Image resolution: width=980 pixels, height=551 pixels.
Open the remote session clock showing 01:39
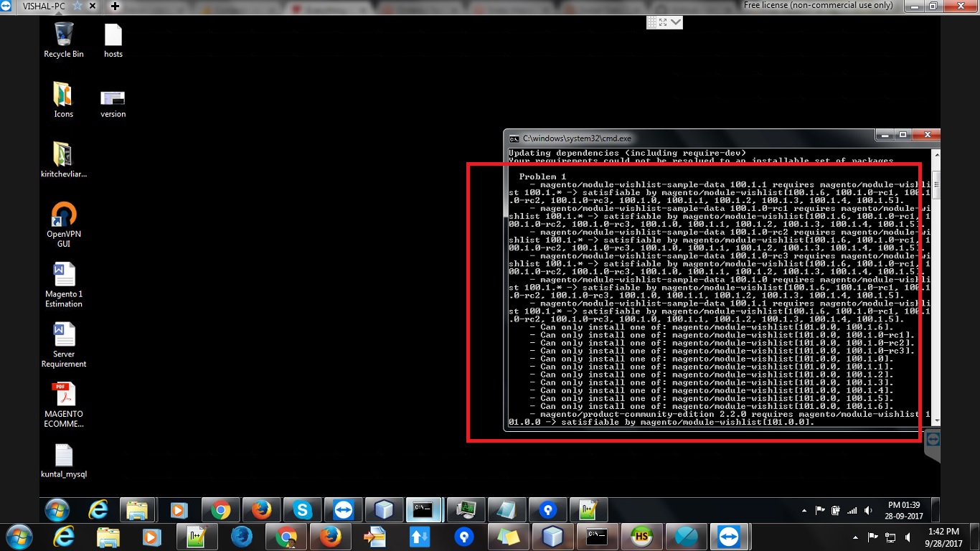click(903, 510)
